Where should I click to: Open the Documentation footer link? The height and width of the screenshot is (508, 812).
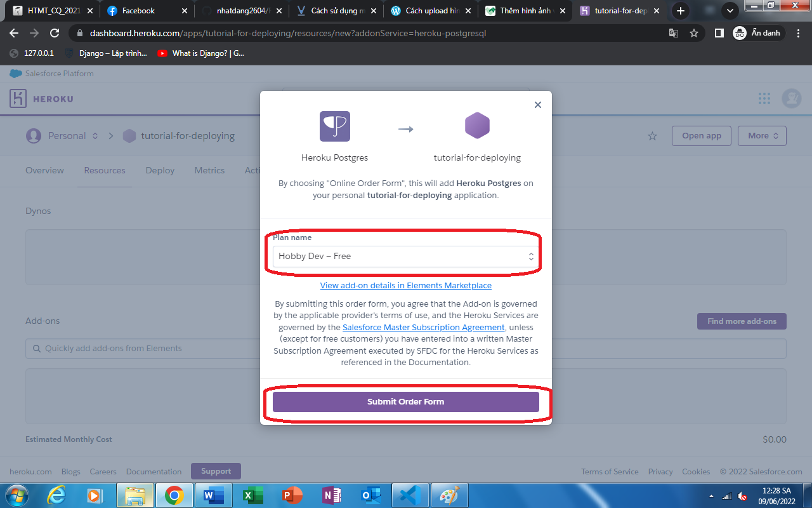[154, 472]
